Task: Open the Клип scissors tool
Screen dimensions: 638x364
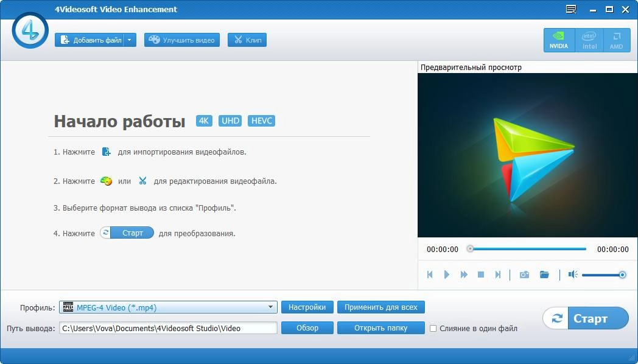Action: click(247, 40)
